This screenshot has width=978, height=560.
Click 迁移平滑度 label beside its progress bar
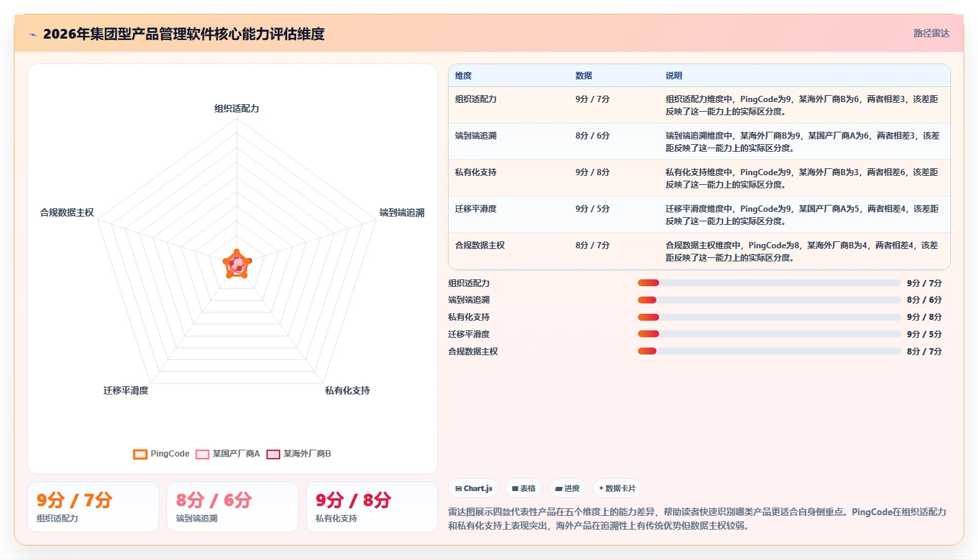(469, 334)
